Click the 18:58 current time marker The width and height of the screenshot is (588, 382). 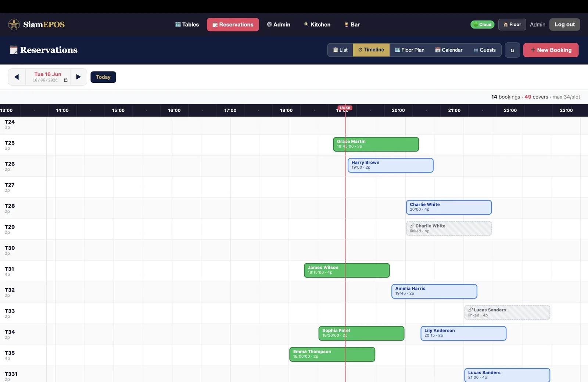(345, 108)
